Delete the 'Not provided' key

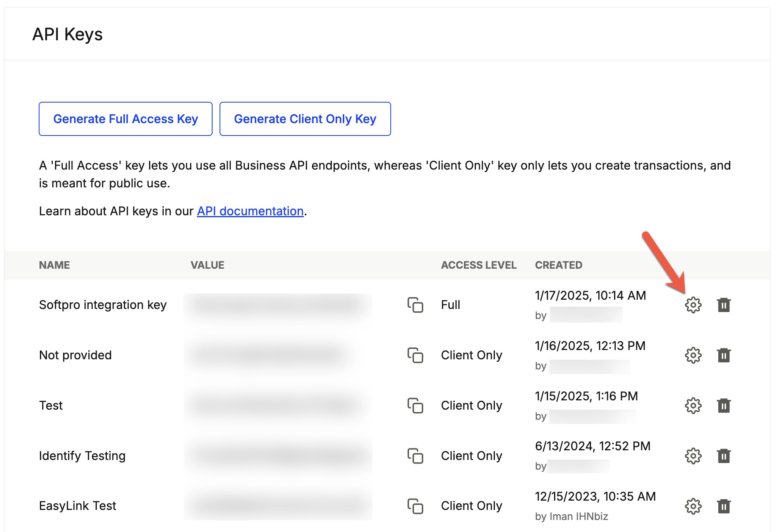click(x=723, y=355)
